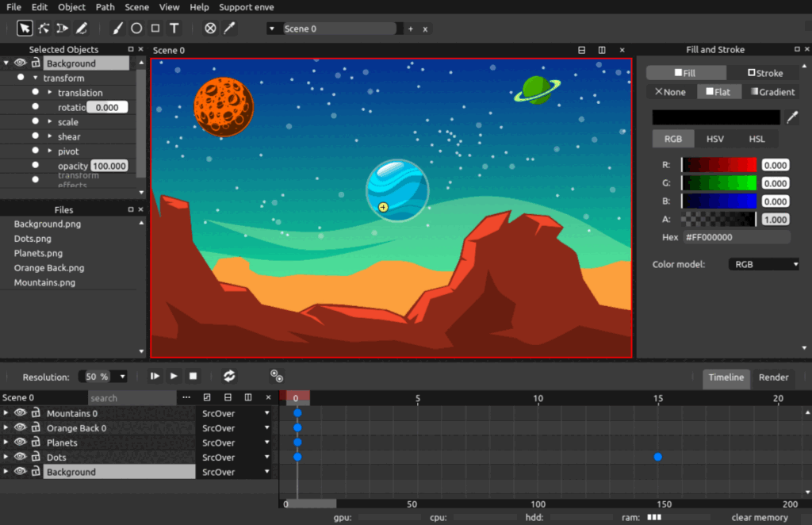
Task: Toggle visibility of the Planets layer
Action: [21, 443]
